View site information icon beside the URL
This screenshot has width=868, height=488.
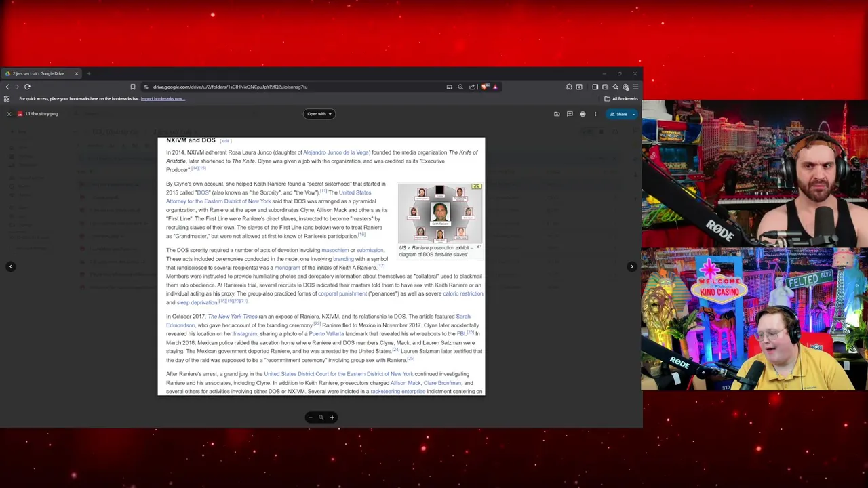[x=146, y=87]
